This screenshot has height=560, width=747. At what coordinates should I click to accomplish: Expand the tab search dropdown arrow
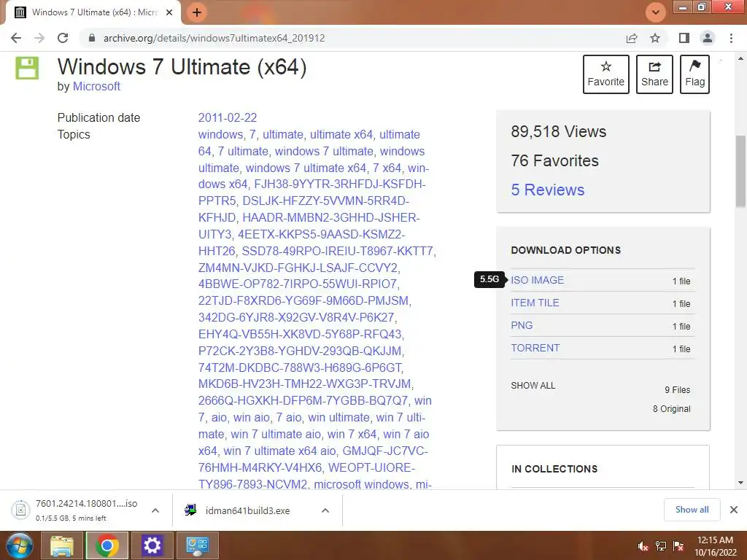(656, 12)
